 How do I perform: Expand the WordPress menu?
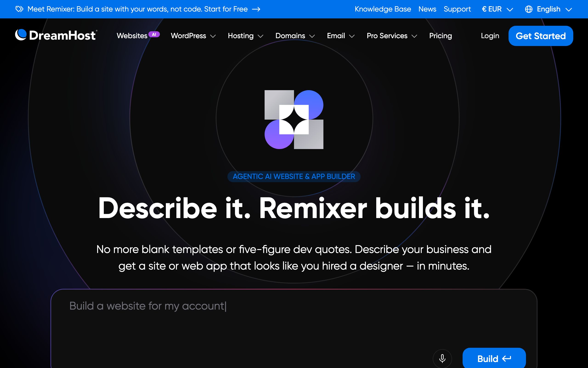coord(193,36)
